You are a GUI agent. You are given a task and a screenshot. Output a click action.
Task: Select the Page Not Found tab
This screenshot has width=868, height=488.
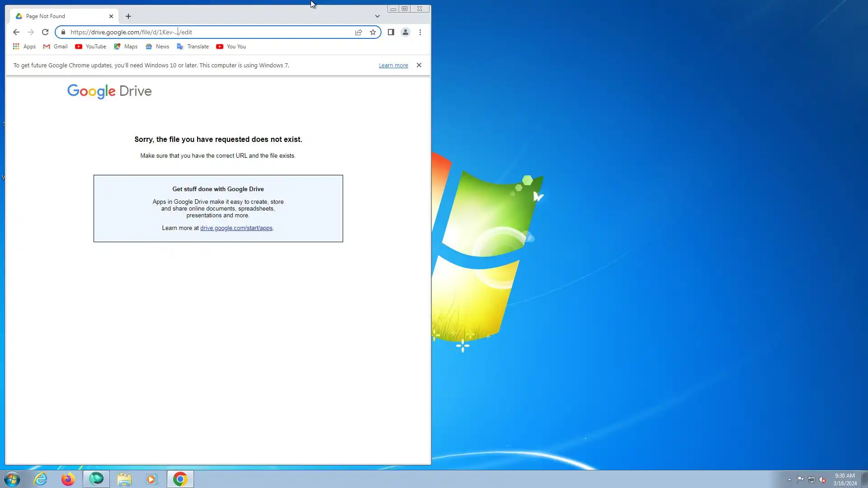[x=59, y=16]
